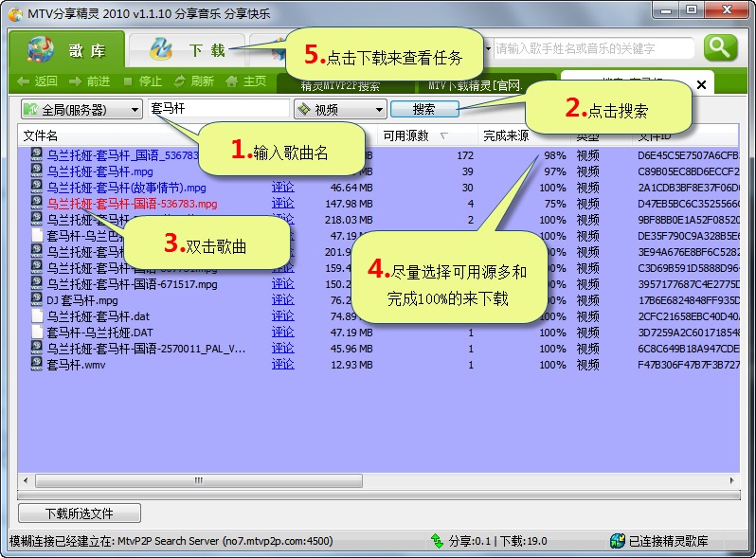Click the 下载 tab swirl icon
Screen dimensions: 756x558
point(160,49)
